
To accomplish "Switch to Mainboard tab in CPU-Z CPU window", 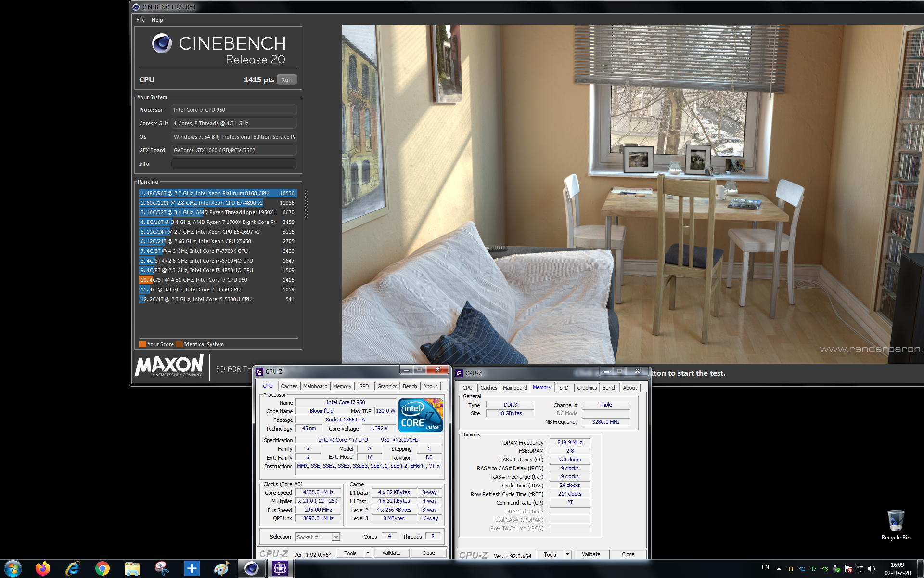I will tap(315, 386).
